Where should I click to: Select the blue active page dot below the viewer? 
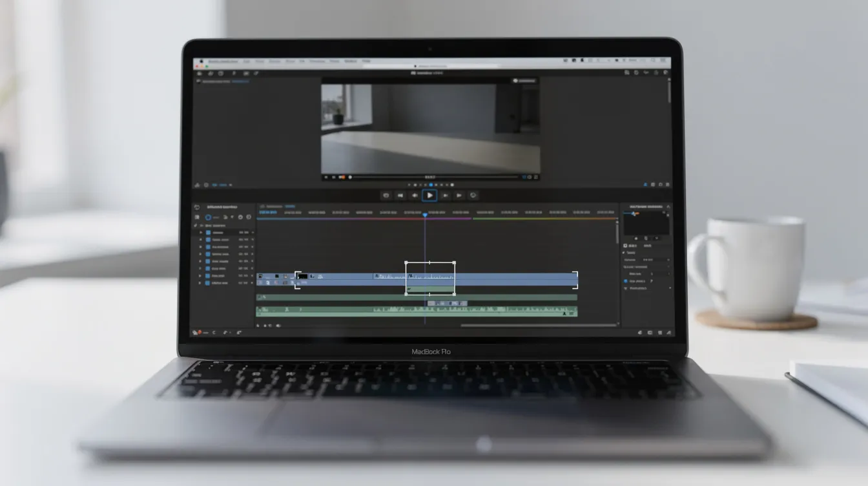pyautogui.click(x=431, y=185)
